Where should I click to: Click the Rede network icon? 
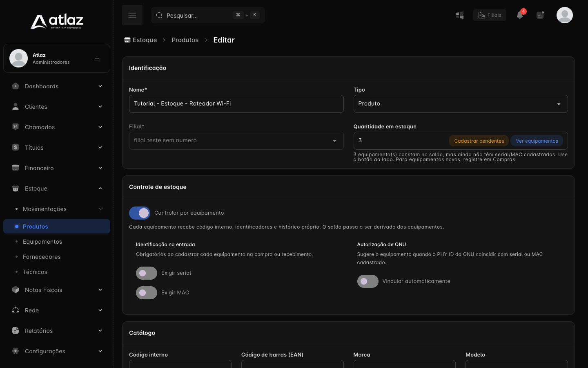[16, 310]
